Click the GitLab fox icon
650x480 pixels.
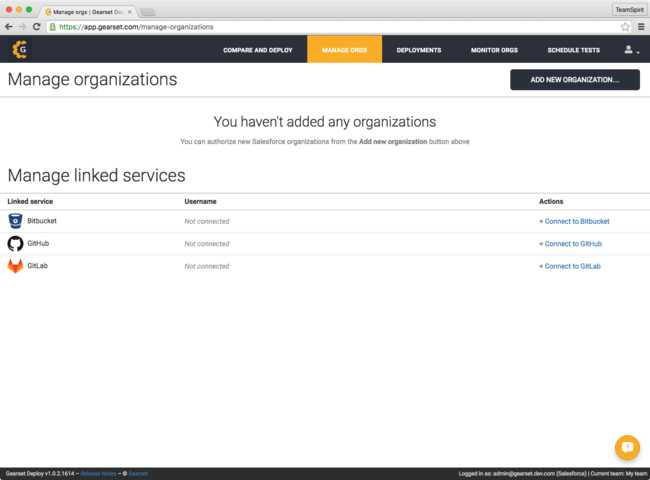pos(15,266)
